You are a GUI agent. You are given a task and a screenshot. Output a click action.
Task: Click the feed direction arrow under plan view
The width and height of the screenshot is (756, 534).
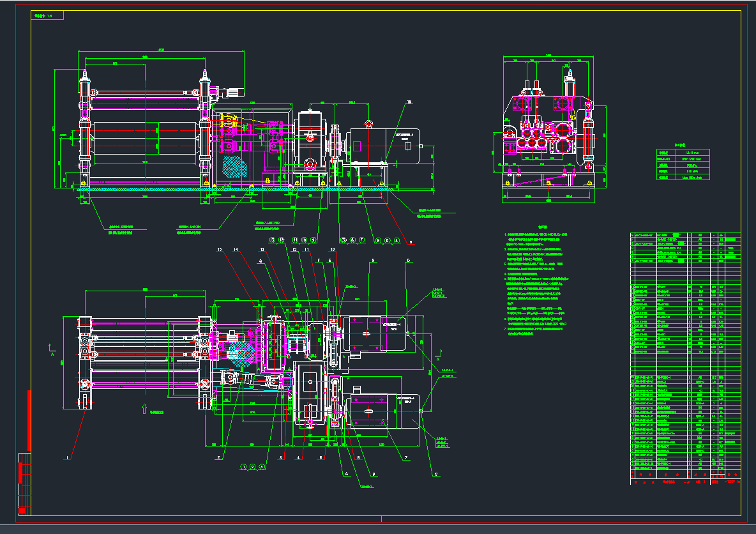click(145, 407)
